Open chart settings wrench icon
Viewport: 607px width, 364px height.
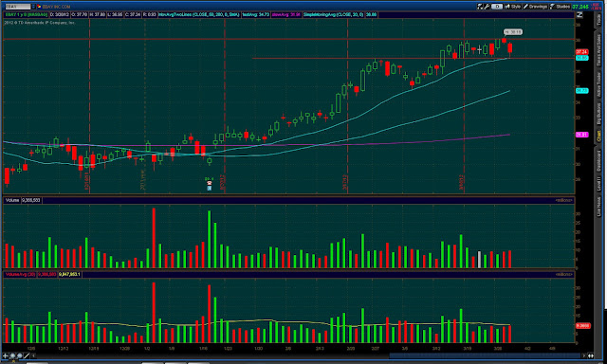487,7
